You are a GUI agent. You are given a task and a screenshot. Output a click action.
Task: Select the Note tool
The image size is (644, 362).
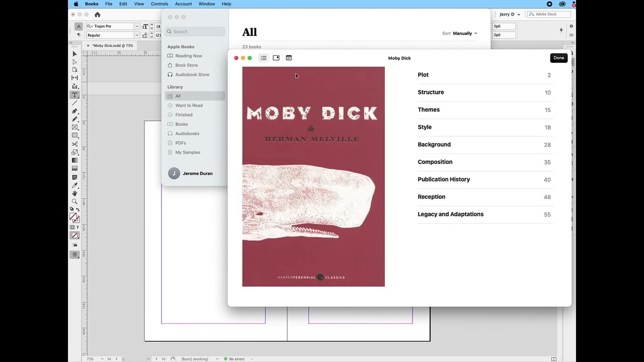pyautogui.click(x=74, y=177)
